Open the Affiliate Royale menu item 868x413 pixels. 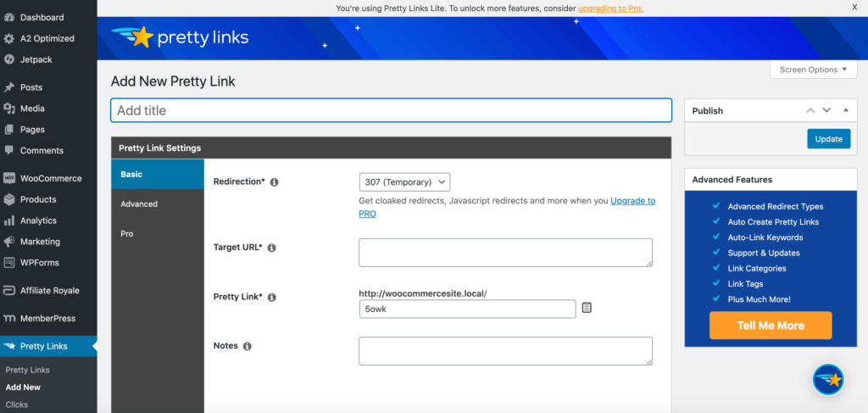coord(48,290)
